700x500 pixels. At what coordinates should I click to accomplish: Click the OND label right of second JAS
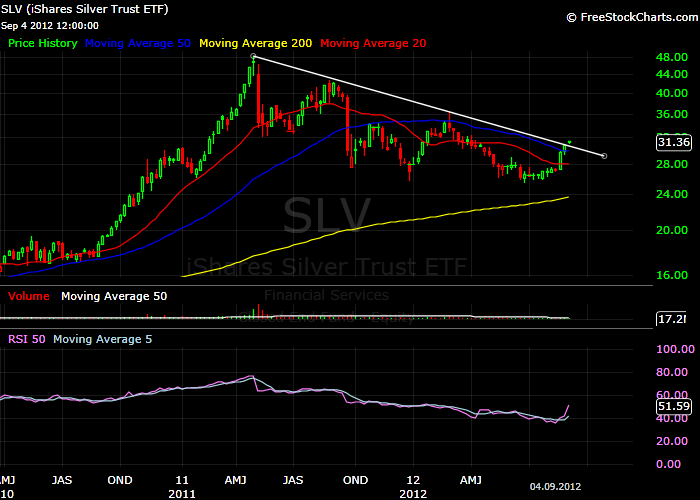click(x=355, y=480)
